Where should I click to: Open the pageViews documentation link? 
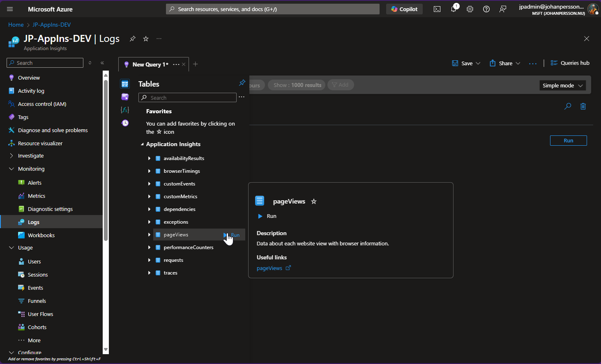(x=269, y=268)
